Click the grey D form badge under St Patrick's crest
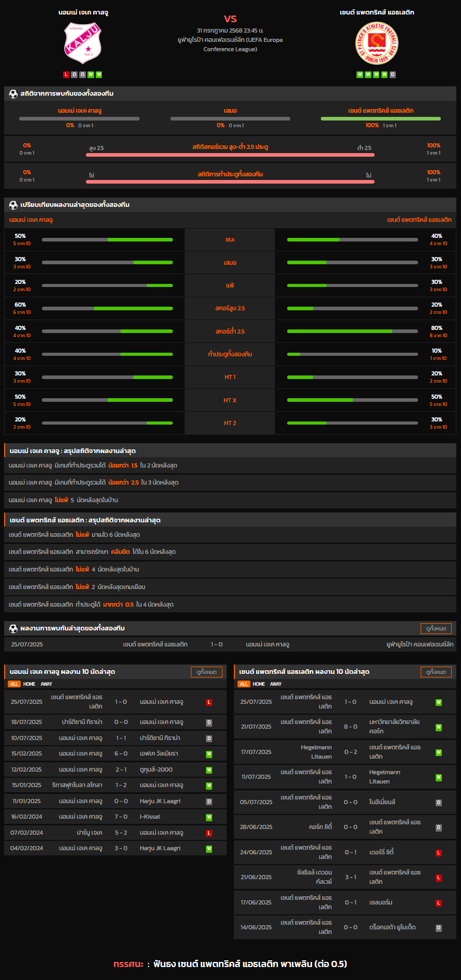461x980 pixels. click(x=393, y=74)
